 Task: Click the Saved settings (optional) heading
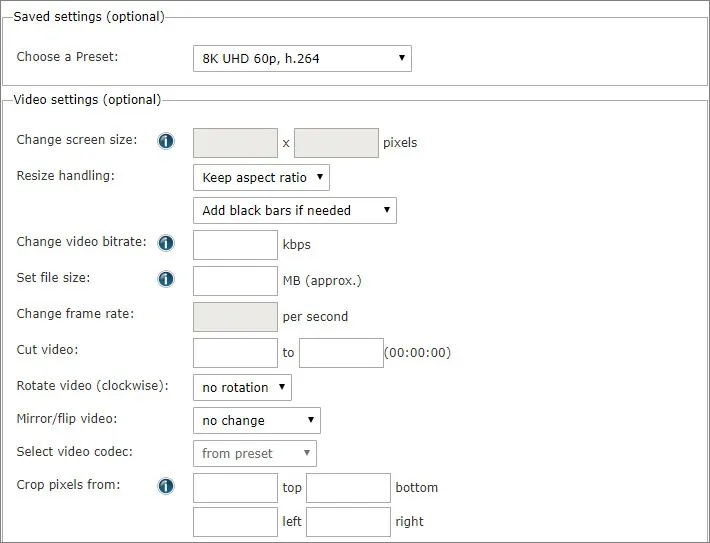(x=89, y=17)
